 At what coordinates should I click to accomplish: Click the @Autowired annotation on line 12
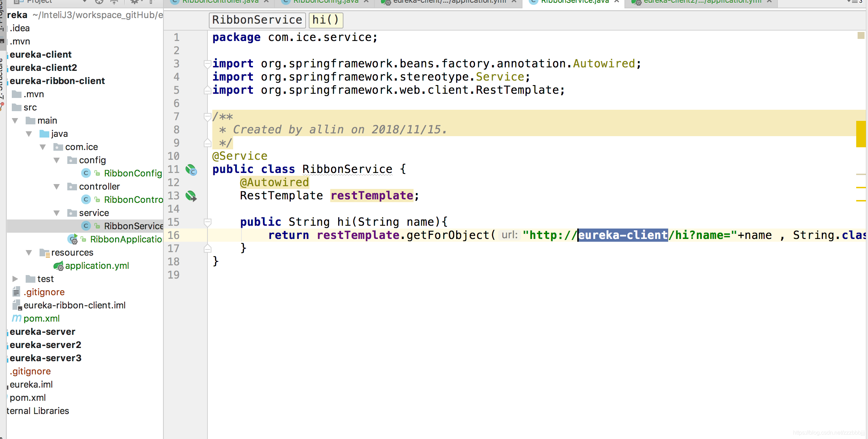point(274,183)
